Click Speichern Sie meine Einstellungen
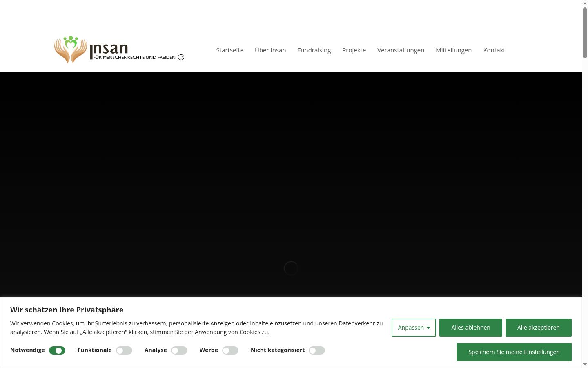The width and height of the screenshot is (588, 368). click(514, 352)
